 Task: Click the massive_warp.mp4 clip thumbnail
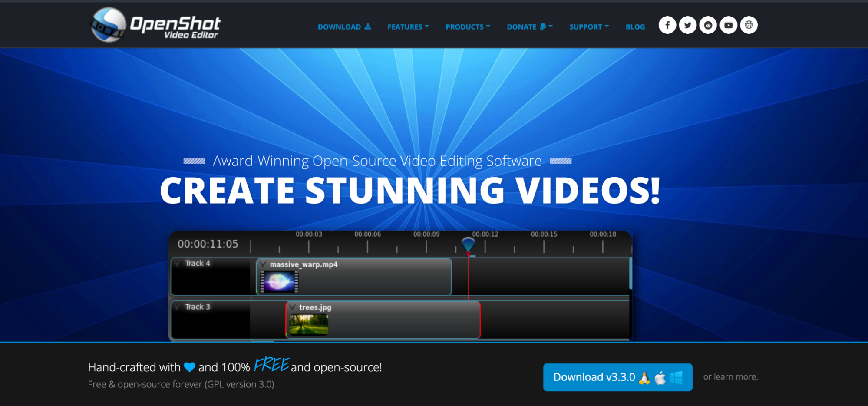[x=279, y=282]
